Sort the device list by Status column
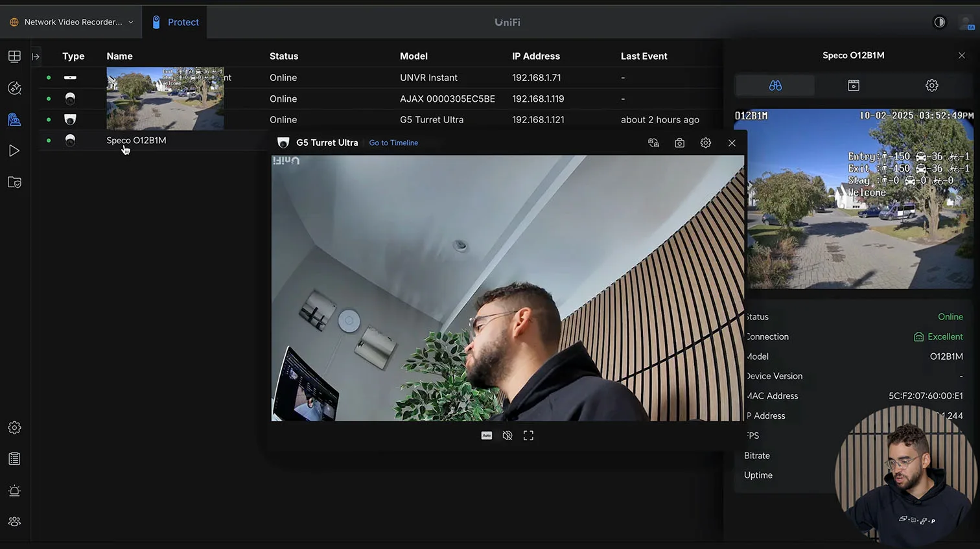 point(284,56)
